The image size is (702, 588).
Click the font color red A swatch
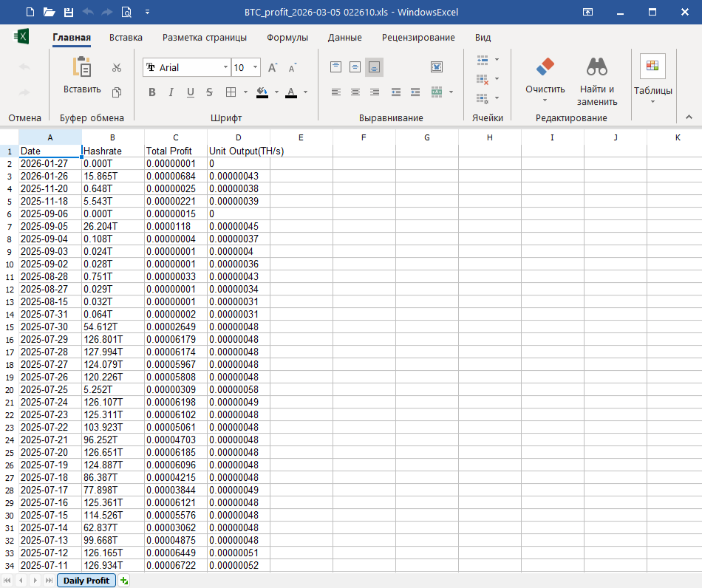click(290, 92)
